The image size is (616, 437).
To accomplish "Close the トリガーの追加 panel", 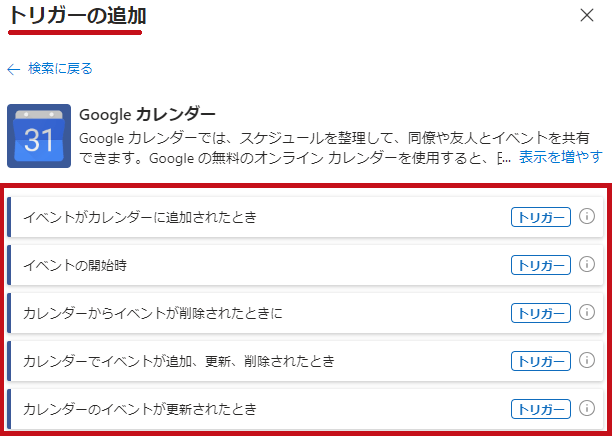I will [587, 15].
